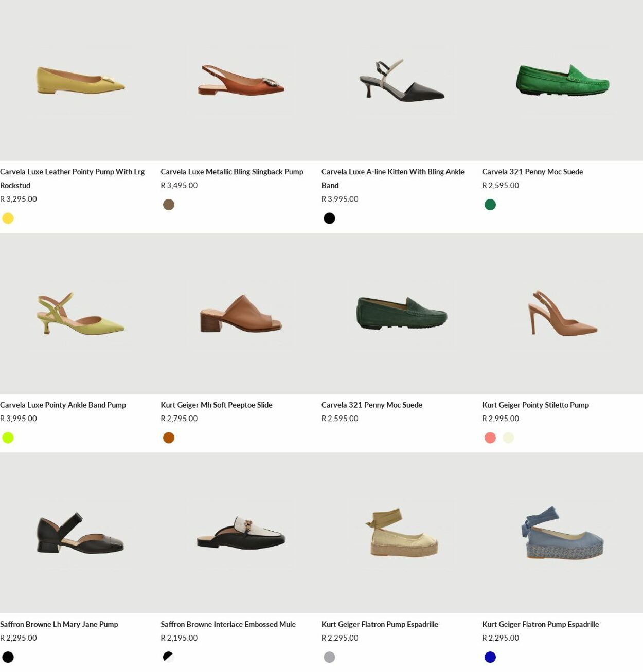Select blue swatch under Flatron Pump Espadrille
643x672 pixels.
[x=490, y=657]
